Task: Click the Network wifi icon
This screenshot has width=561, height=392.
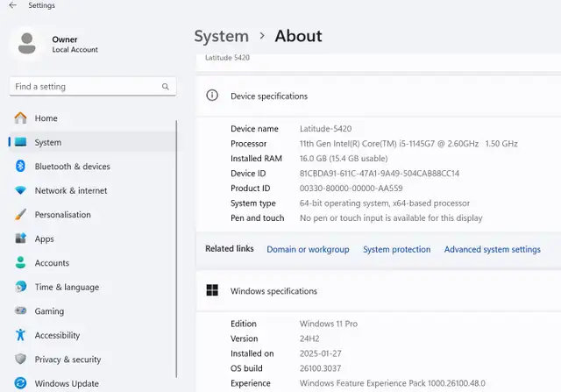Action: (20, 190)
